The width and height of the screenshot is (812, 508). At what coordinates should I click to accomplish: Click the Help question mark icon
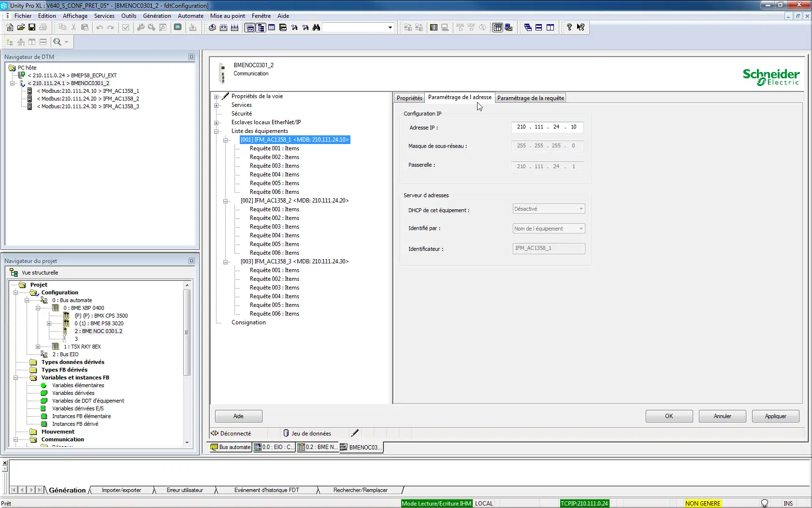point(569,28)
